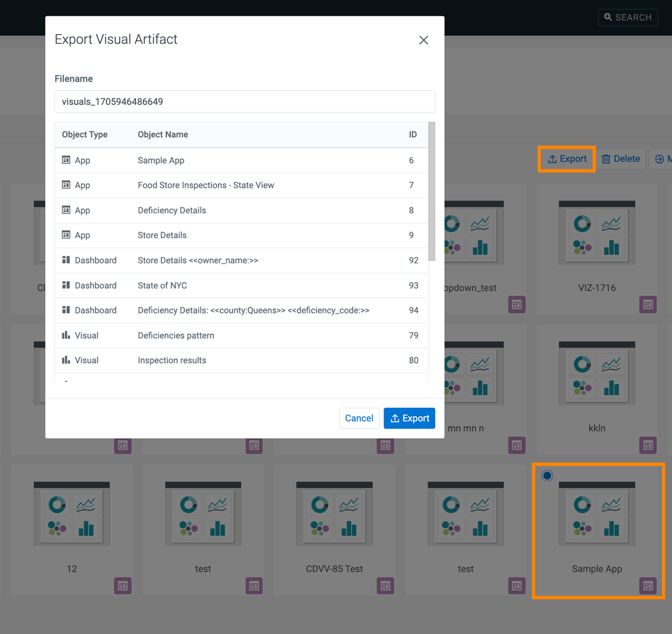Click the app badge icon on VIZ-1716 tile
The height and width of the screenshot is (634, 672).
point(648,305)
